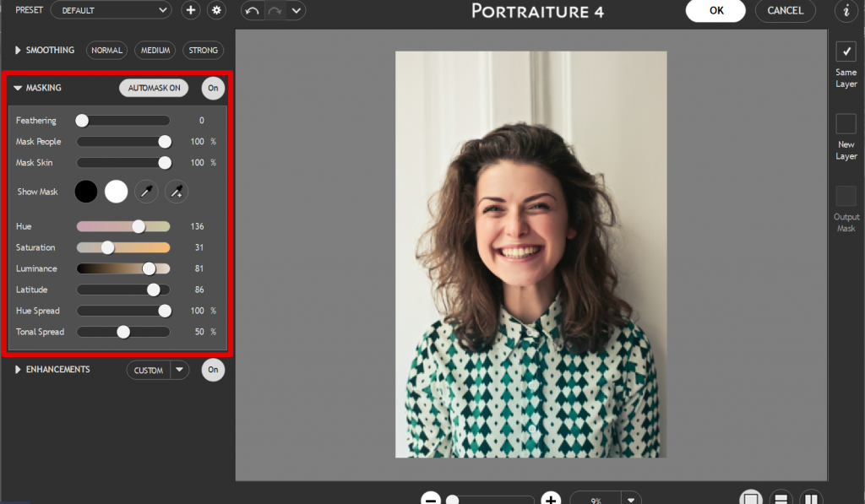This screenshot has height=504, width=865.
Task: Switch to vertical split comparison view
Action: 810,498
